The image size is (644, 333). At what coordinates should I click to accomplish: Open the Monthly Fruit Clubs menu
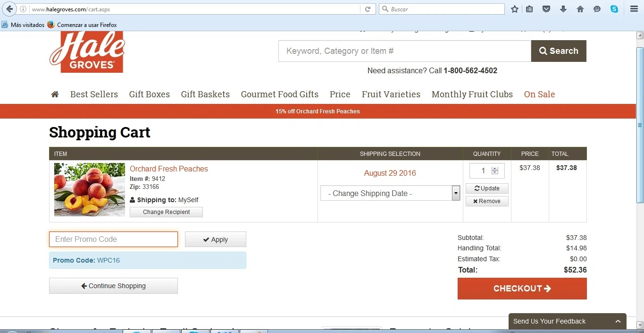472,94
